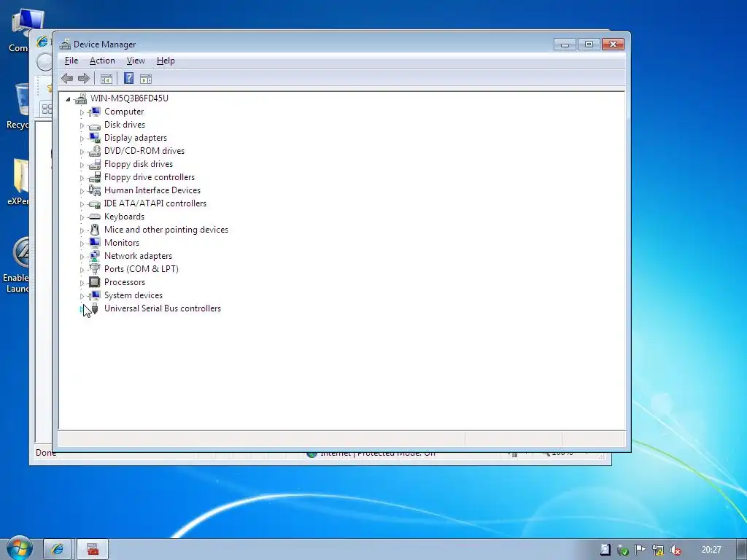The height and width of the screenshot is (560, 747).
Task: Open the Help menu
Action: (166, 61)
